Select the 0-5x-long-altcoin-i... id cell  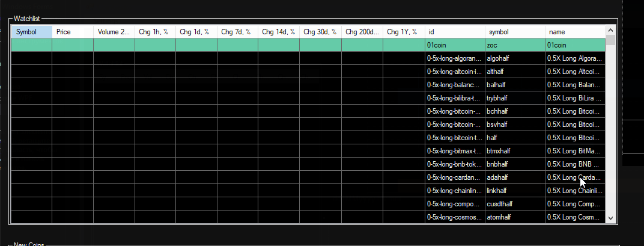(x=455, y=72)
